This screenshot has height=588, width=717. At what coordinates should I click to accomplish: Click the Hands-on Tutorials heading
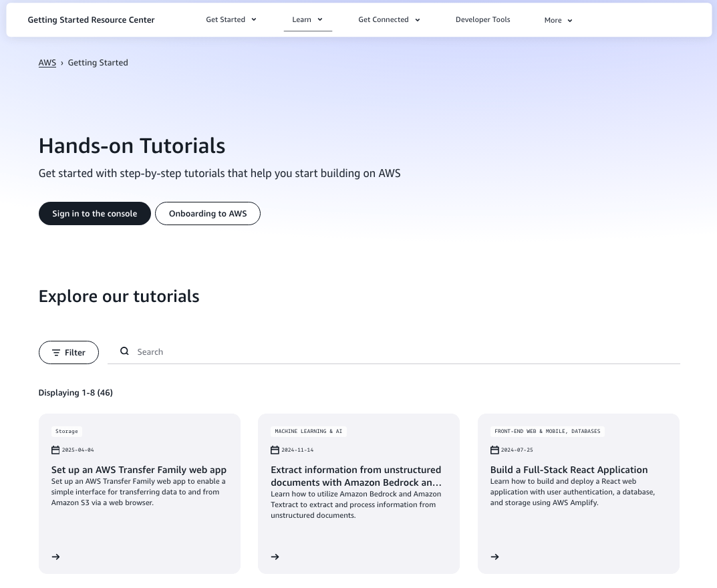click(132, 146)
